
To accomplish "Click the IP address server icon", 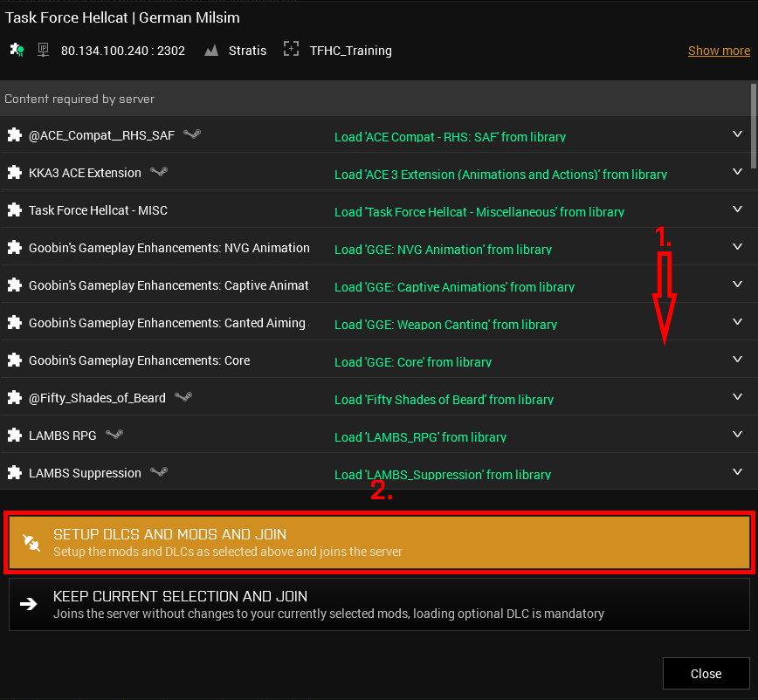I will (x=43, y=50).
